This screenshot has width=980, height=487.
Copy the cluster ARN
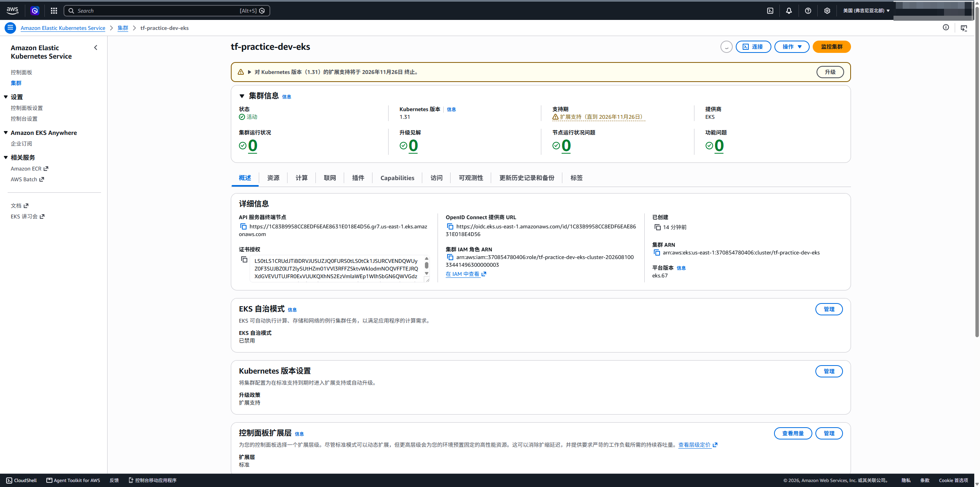click(657, 253)
